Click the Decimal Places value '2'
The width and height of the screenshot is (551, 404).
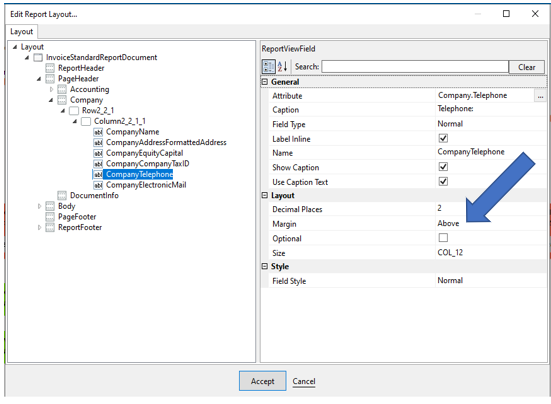(439, 208)
